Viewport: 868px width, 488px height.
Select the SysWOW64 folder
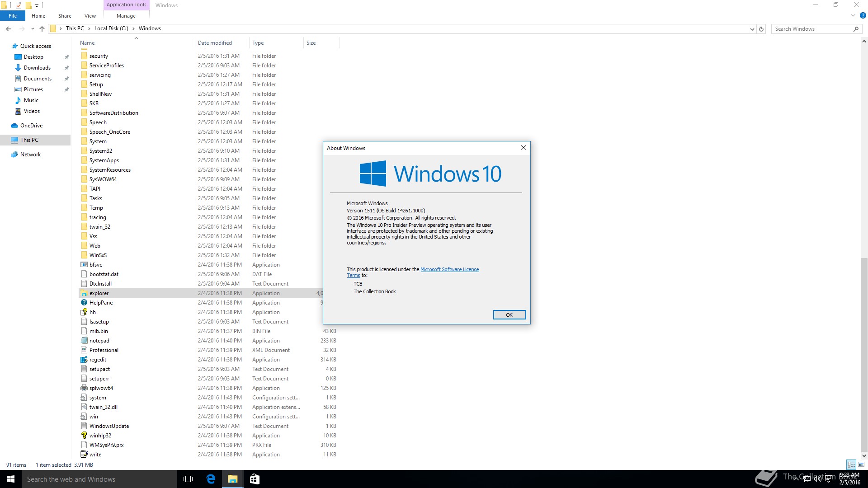click(x=103, y=179)
